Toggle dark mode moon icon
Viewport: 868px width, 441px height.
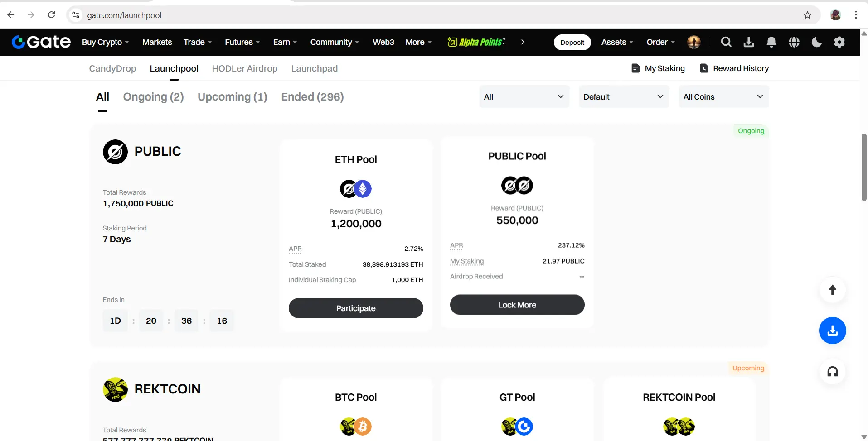click(x=817, y=42)
